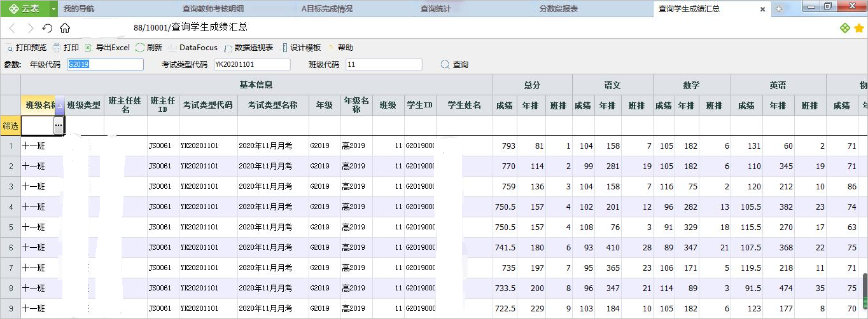Click total score 793 in row 1

click(x=508, y=146)
